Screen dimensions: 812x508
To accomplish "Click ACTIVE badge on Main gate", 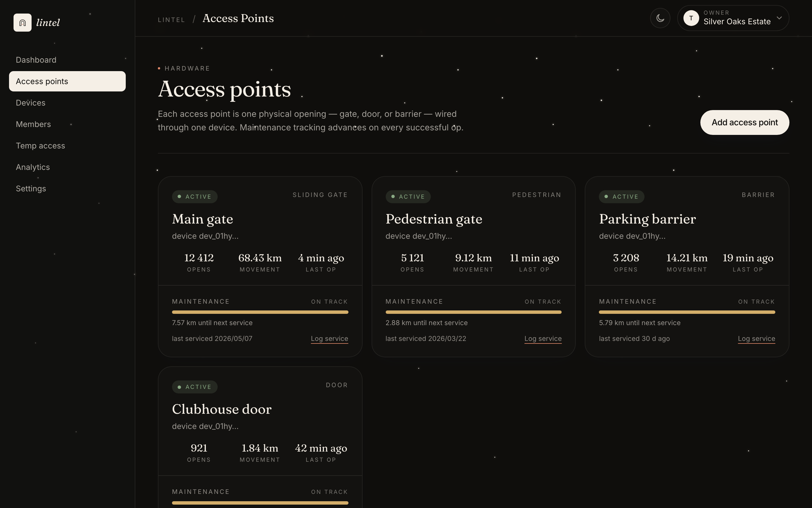I will tap(195, 196).
